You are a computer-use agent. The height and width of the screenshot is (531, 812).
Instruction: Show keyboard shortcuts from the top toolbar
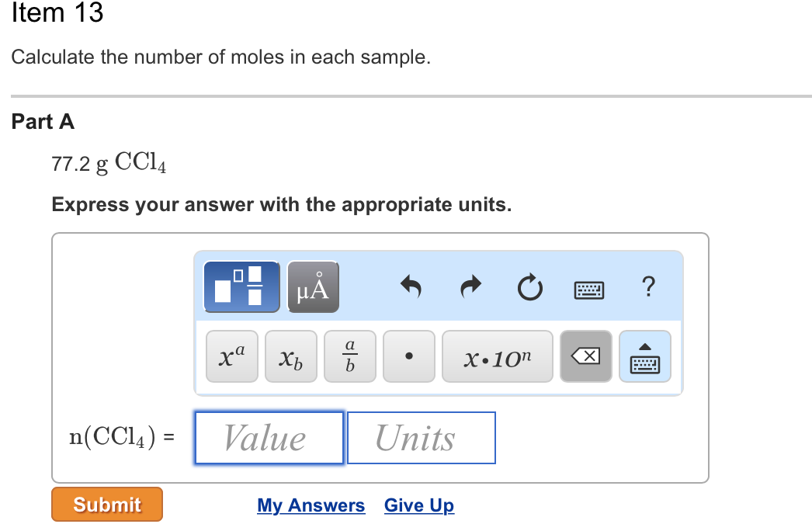coord(589,290)
